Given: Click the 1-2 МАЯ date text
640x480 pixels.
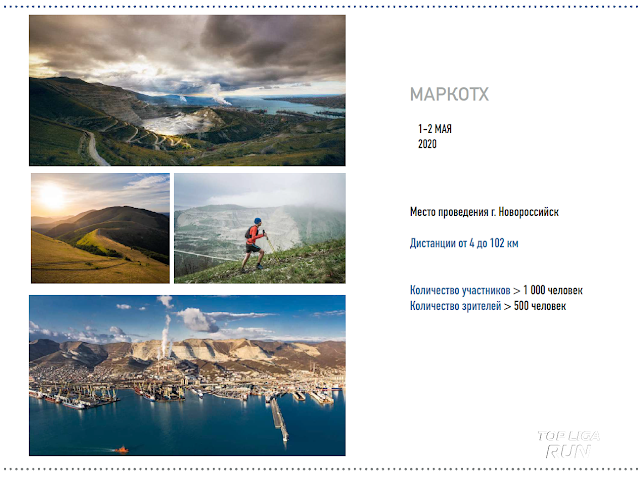Looking at the screenshot, I should coord(435,129).
